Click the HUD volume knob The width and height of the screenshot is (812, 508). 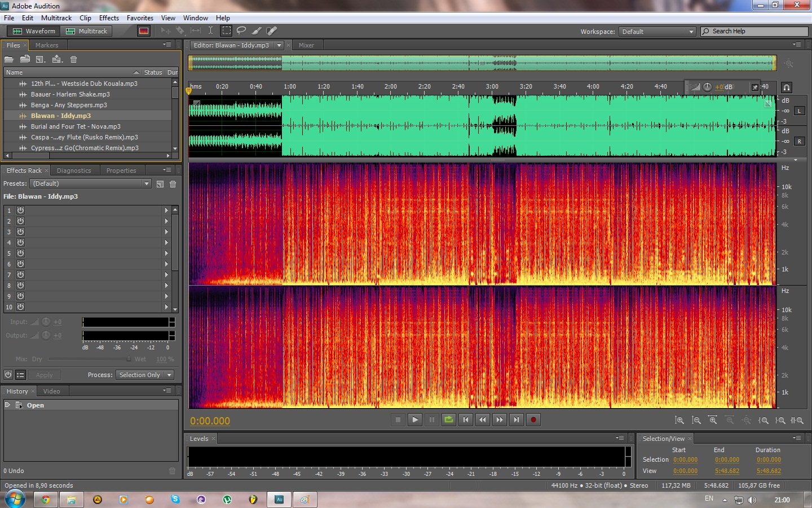click(707, 87)
